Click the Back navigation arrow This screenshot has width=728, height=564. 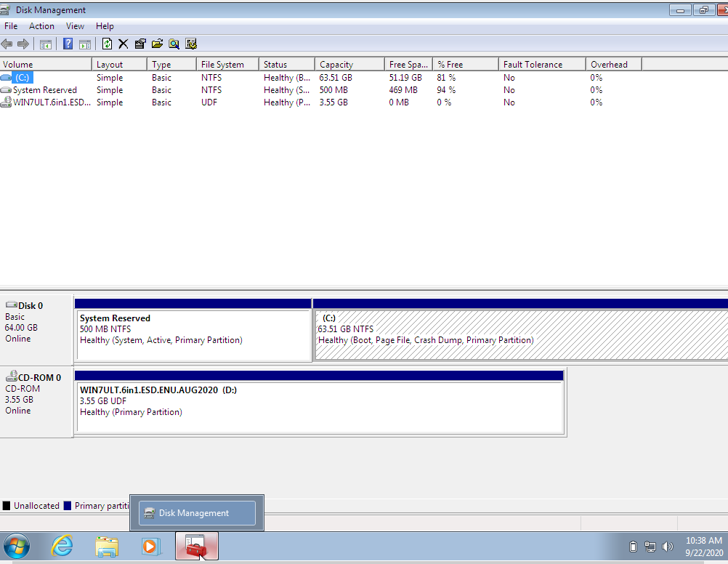pyautogui.click(x=7, y=44)
